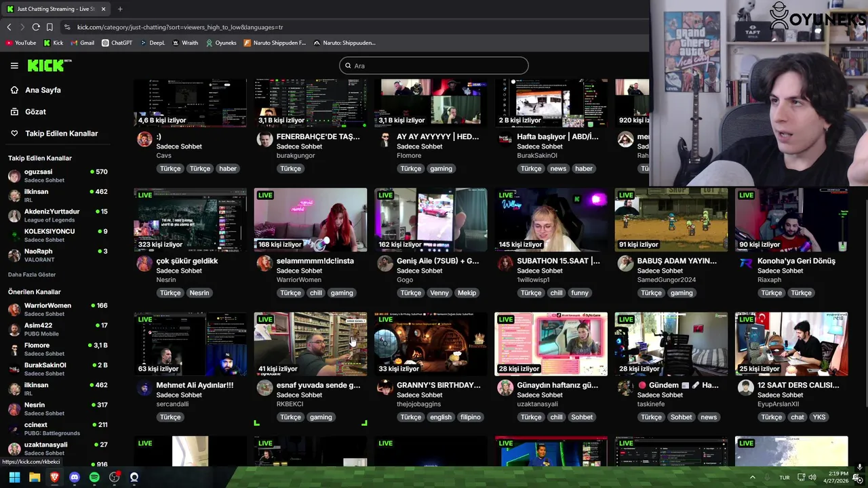Open WarriorWomen in recommended channels
This screenshot has height=488, width=868.
coord(58,309)
